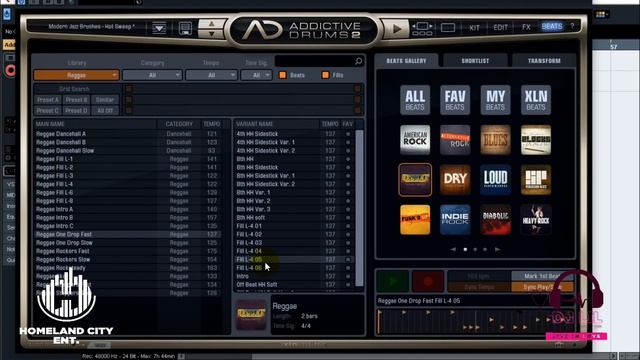Click the single rectangle view icon

448,28
